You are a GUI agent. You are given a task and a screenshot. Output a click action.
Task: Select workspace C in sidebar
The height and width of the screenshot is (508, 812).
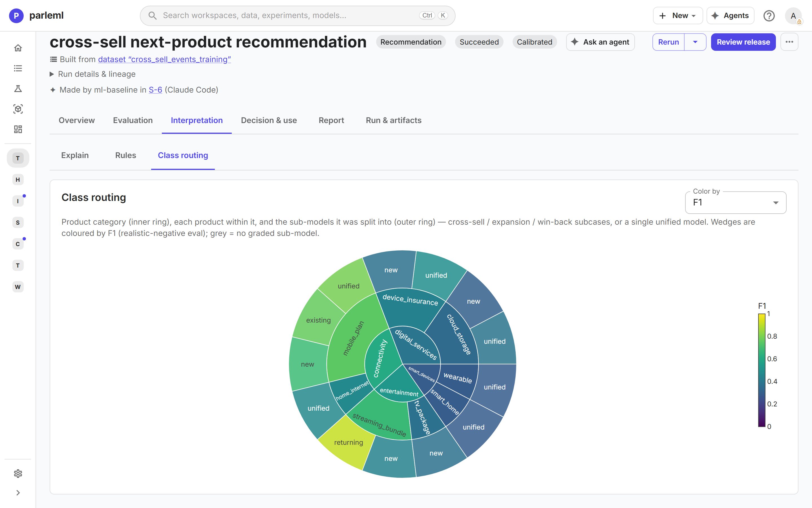click(18, 244)
